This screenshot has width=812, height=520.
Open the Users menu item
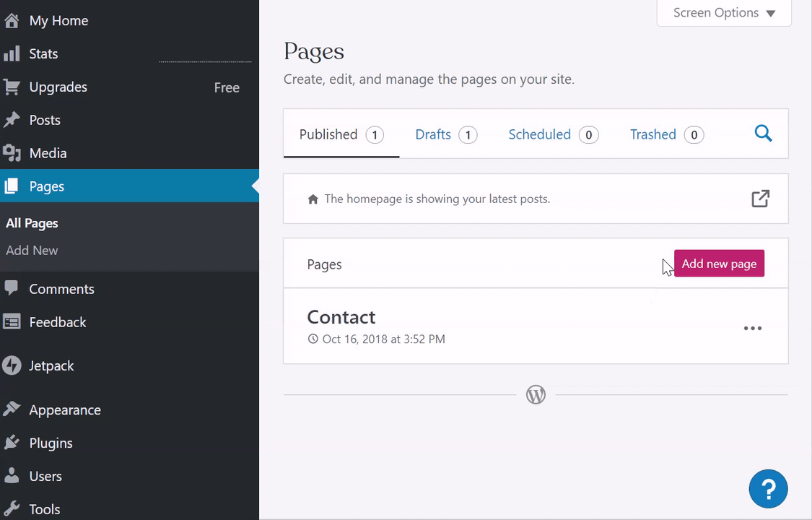129,476
